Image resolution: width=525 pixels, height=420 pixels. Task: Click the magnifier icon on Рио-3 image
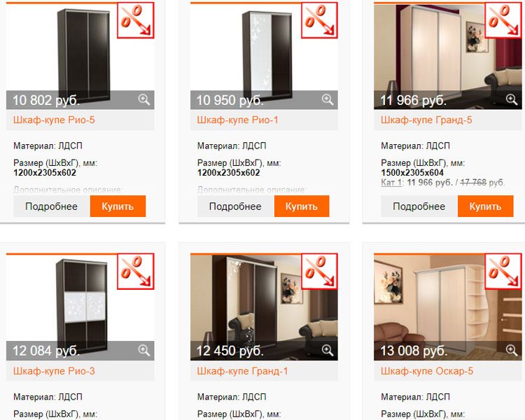(x=144, y=350)
